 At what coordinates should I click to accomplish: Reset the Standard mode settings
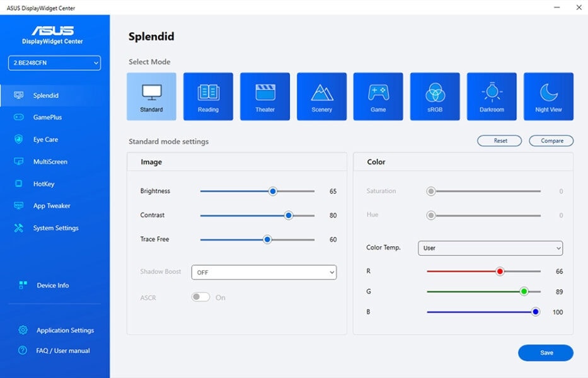click(x=499, y=140)
